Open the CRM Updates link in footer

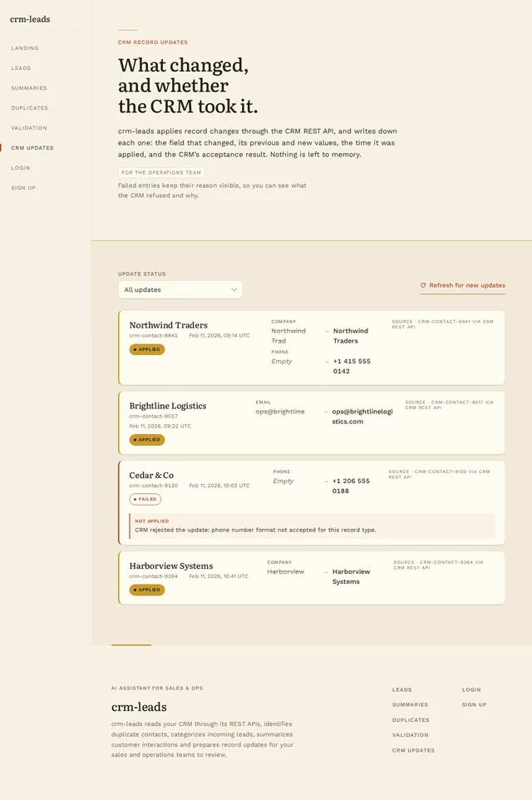tap(413, 750)
